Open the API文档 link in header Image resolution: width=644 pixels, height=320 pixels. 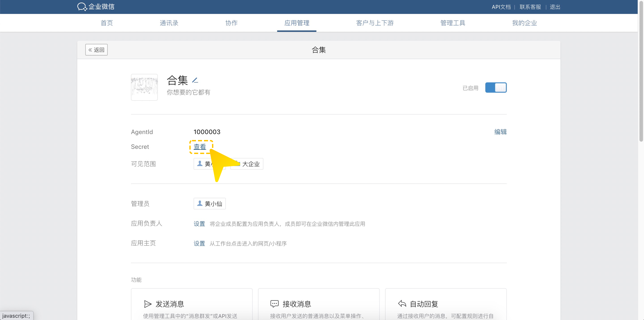click(501, 7)
